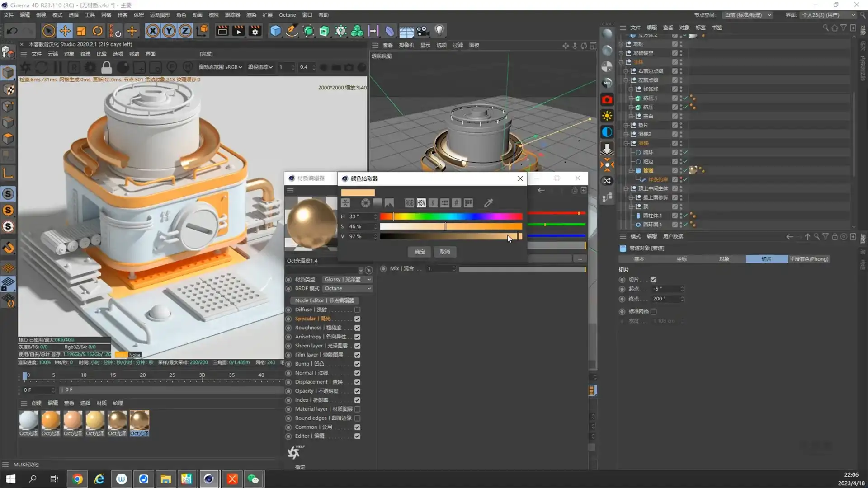Disable the Roughness channel checkbox
Viewport: 868px width, 488px height.
pos(357,328)
